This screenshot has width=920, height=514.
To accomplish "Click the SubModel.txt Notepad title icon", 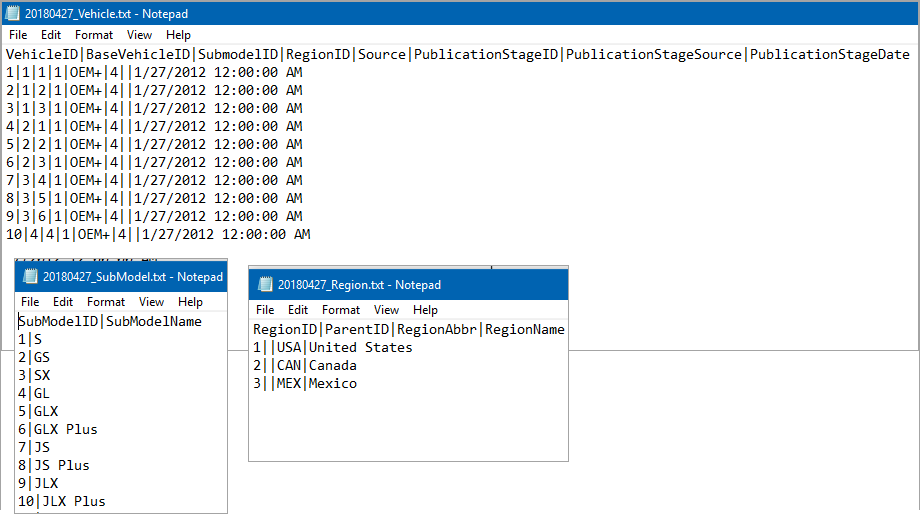I will pyautogui.click(x=31, y=276).
